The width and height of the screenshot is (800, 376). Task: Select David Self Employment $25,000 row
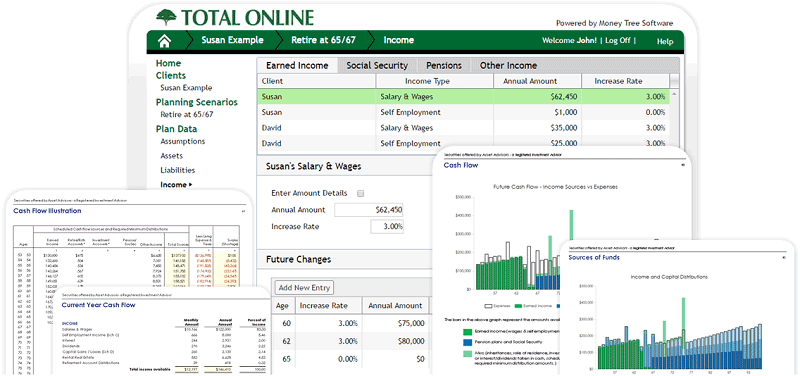tap(463, 143)
